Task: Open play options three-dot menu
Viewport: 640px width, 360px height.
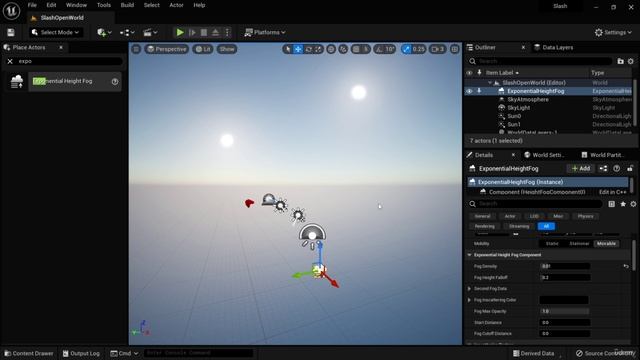Action: (228, 32)
